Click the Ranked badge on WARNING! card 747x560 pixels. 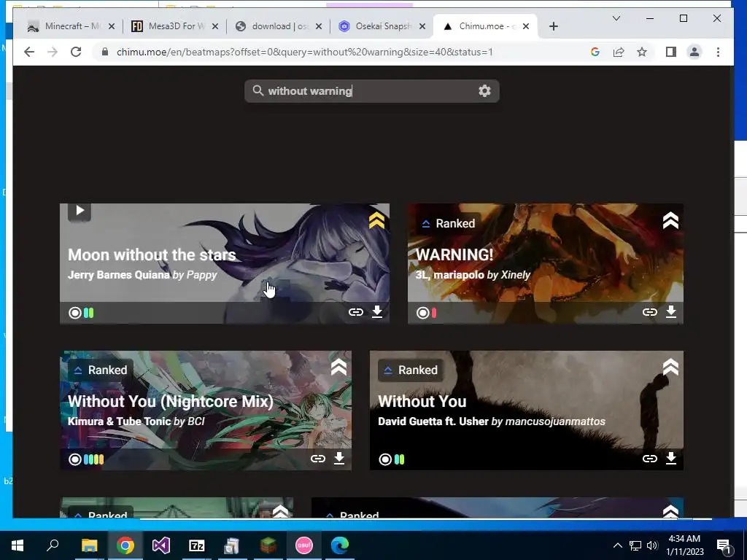(449, 223)
